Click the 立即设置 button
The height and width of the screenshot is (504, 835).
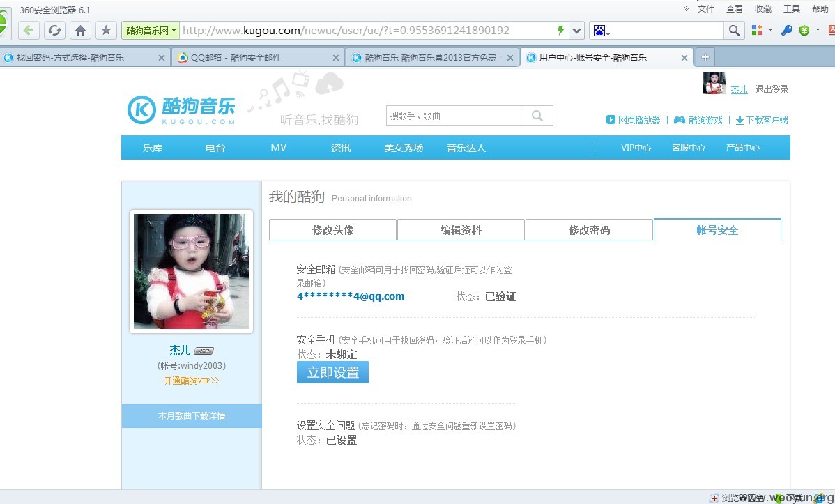[333, 372]
